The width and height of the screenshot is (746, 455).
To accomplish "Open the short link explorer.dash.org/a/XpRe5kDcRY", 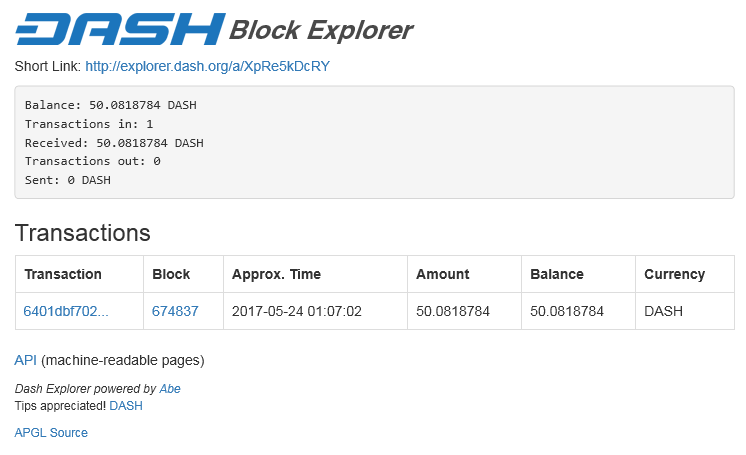I will click(207, 66).
